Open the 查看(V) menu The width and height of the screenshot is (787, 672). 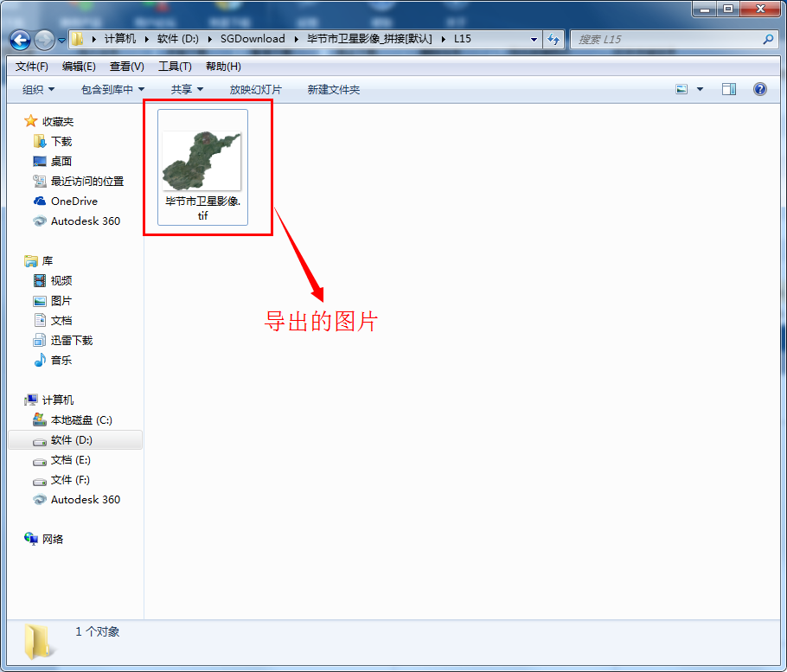(x=127, y=67)
